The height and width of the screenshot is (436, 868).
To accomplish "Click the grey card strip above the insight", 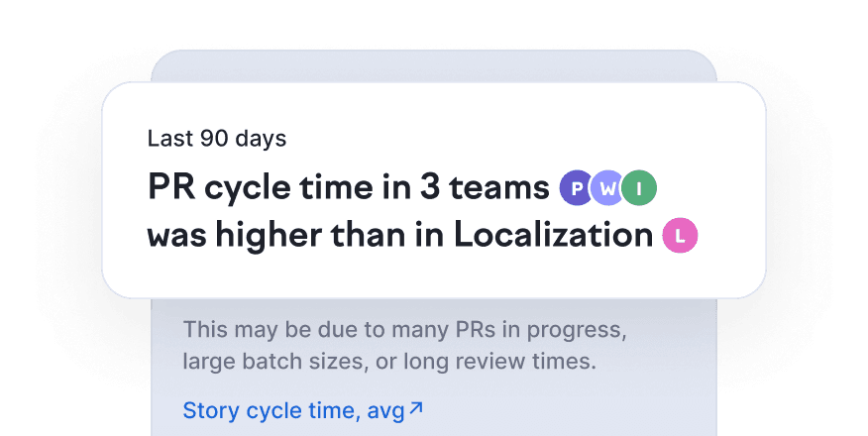I will pos(434,65).
